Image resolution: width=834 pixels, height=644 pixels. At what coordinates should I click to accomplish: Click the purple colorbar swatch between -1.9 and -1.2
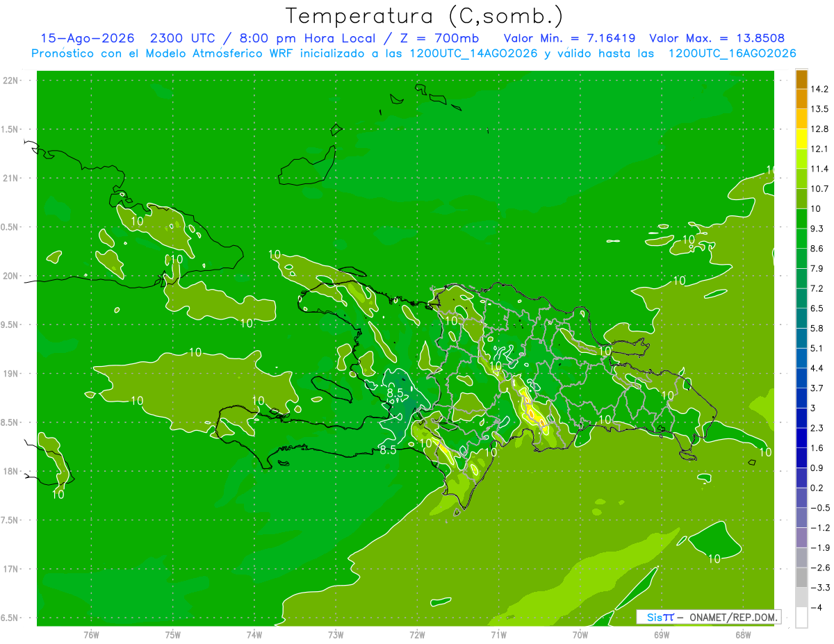[801, 538]
